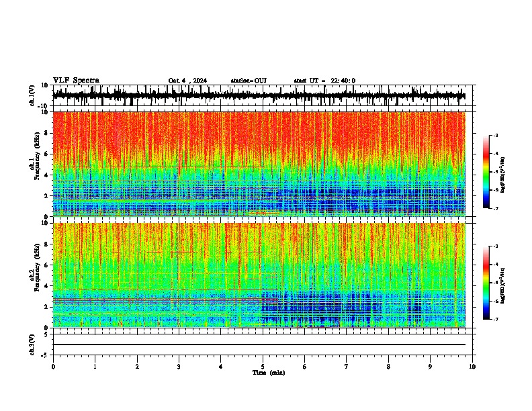Click time axis tick label "0"
This screenshot has height=411, width=532.
pos(53,367)
